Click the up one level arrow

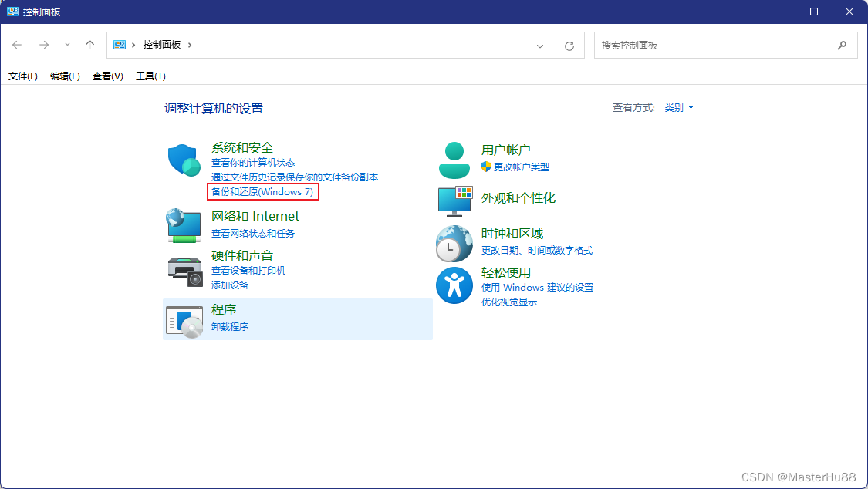pyautogui.click(x=90, y=45)
